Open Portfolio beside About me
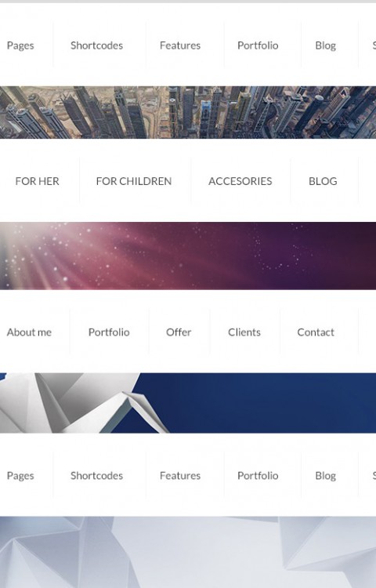The image size is (376, 588). click(x=109, y=332)
